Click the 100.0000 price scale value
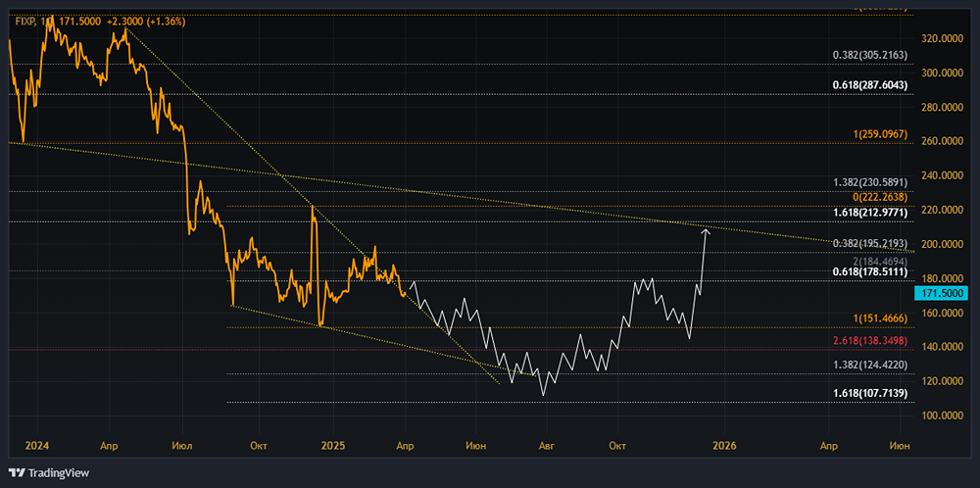The width and height of the screenshot is (980, 488). tap(942, 415)
